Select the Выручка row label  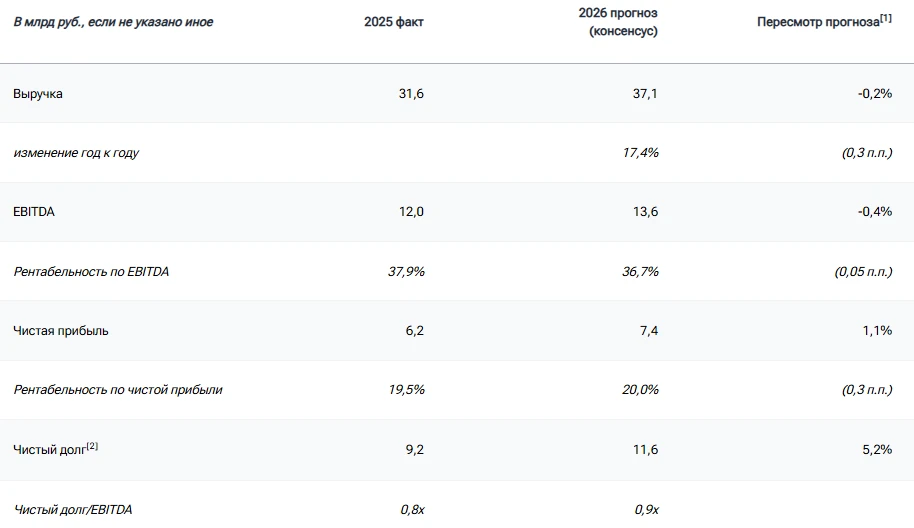pyautogui.click(x=38, y=94)
